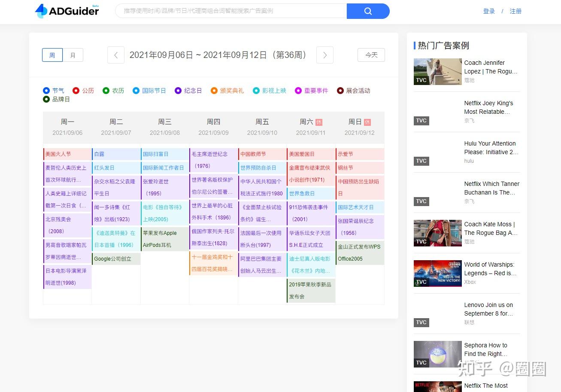Open the 迪士尼真人版电影《花木兰》 event

(x=311, y=265)
